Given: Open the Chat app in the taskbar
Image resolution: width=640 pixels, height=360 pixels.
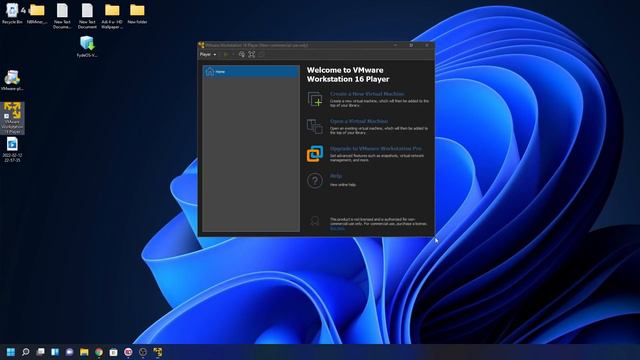Looking at the screenshot, I should tap(70, 352).
